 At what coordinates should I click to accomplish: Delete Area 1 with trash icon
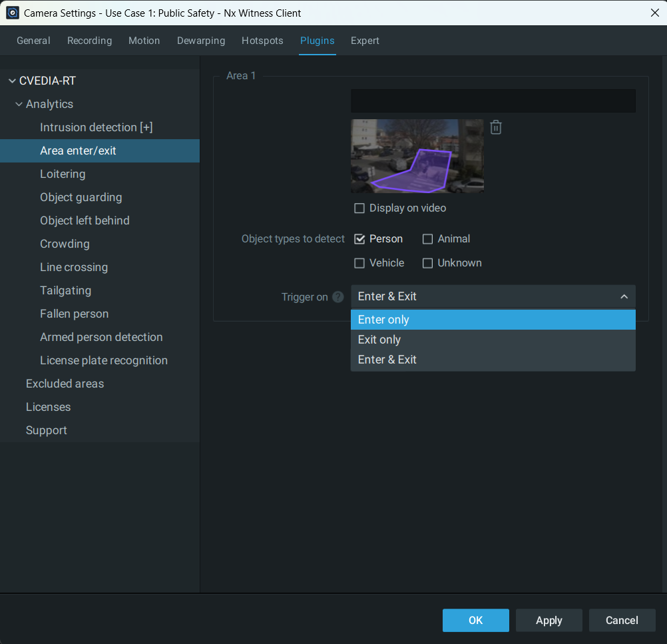point(495,127)
